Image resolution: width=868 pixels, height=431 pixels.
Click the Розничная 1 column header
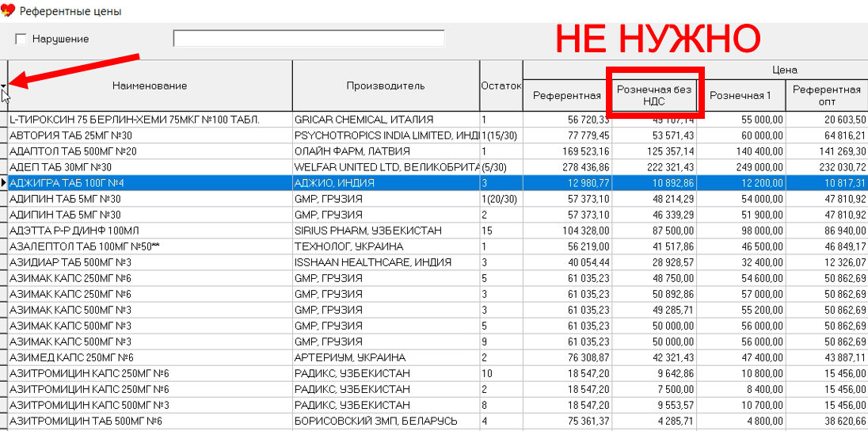pyautogui.click(x=740, y=96)
